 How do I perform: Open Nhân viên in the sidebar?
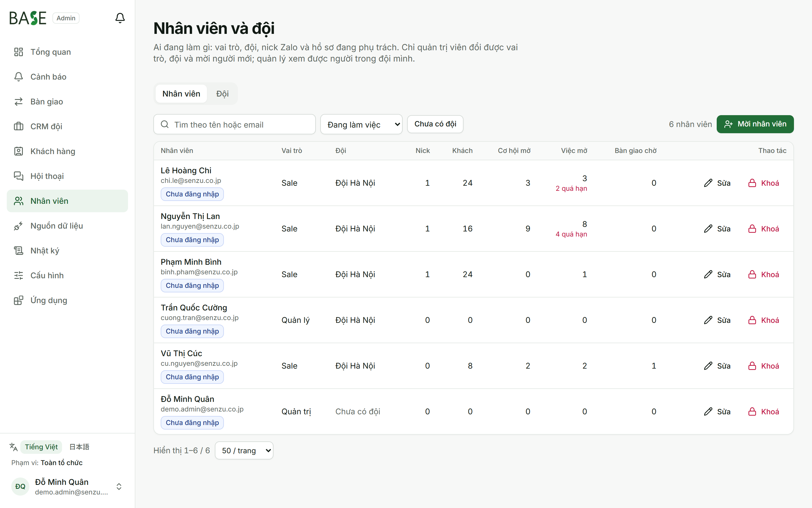[67, 201]
